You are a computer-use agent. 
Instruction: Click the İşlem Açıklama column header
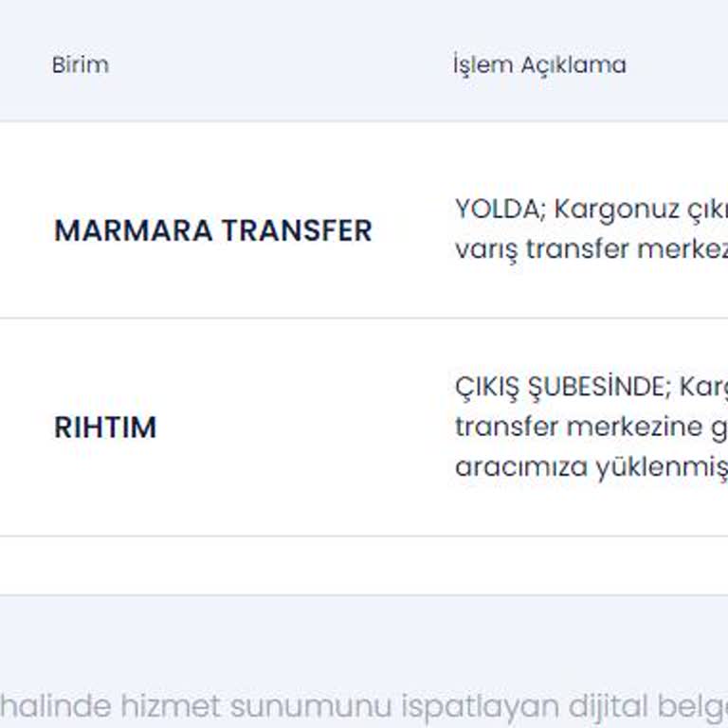(x=539, y=65)
